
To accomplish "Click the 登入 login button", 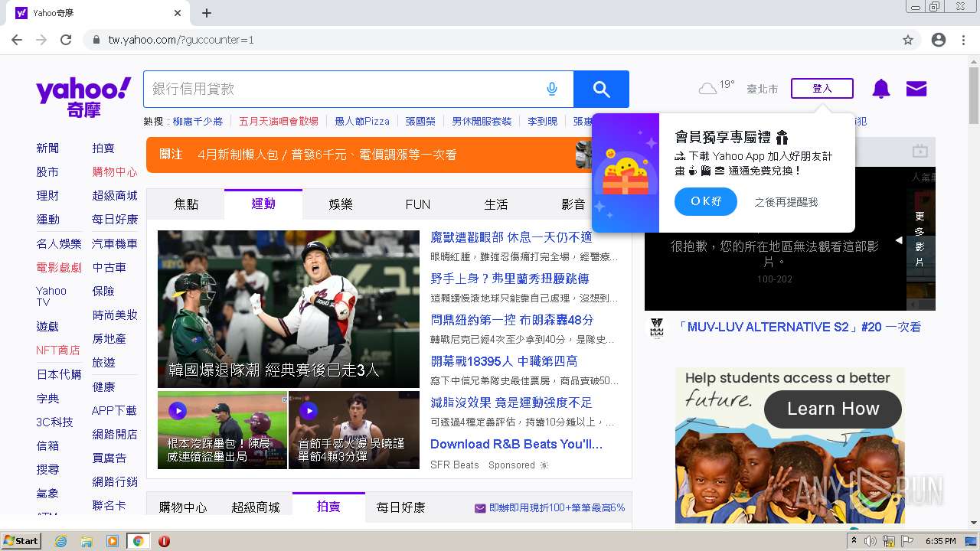I will point(822,89).
